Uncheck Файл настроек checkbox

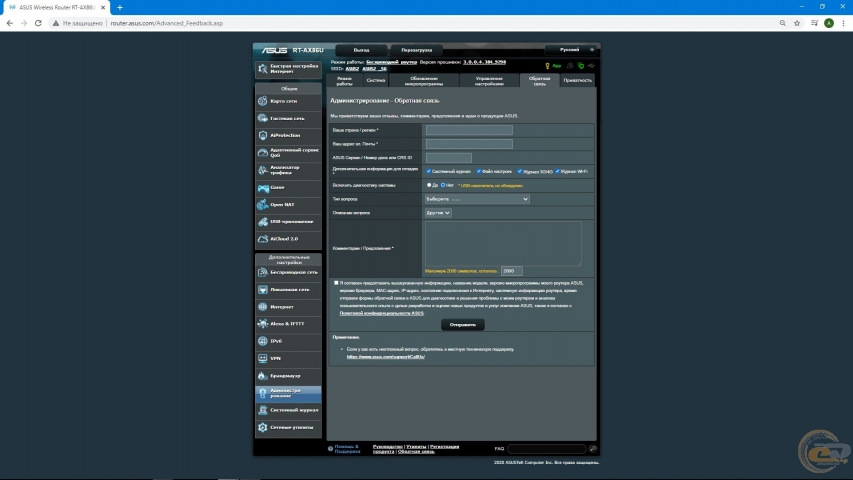479,171
